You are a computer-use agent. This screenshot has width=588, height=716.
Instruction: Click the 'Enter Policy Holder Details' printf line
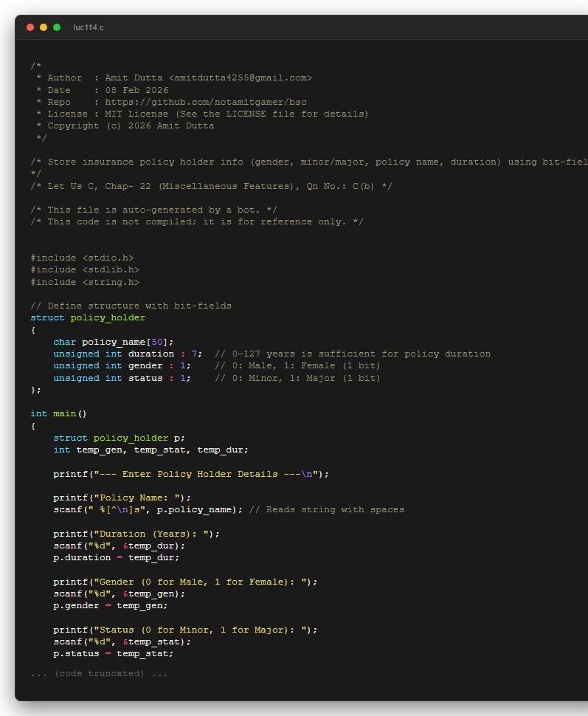191,474
